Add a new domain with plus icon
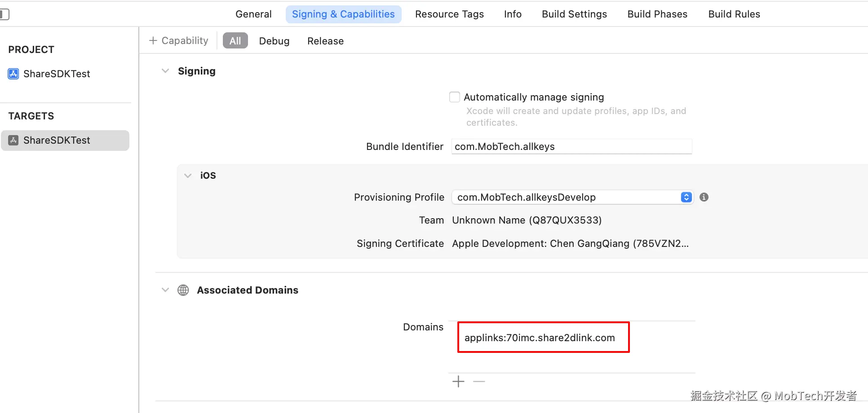868x413 pixels. [458, 382]
